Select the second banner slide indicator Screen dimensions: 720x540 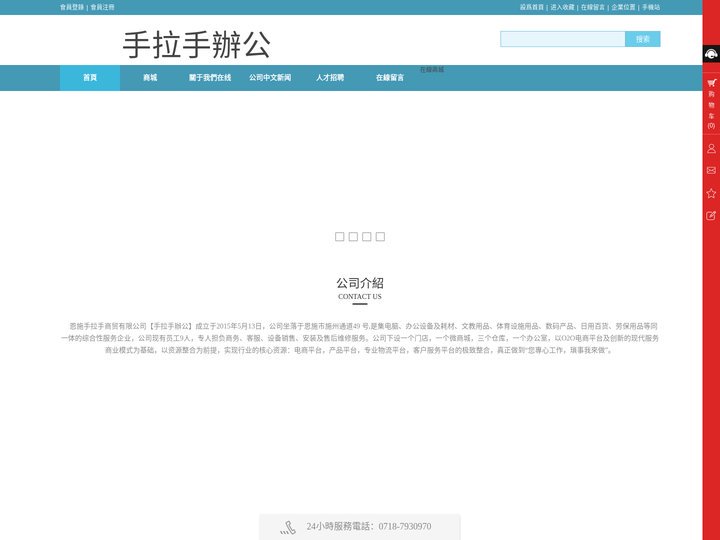pyautogui.click(x=353, y=236)
